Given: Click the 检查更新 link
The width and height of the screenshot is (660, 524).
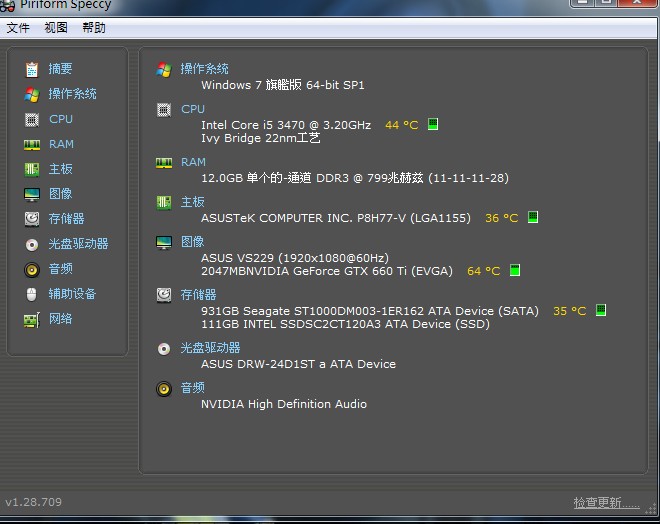Looking at the screenshot, I should (606, 502).
